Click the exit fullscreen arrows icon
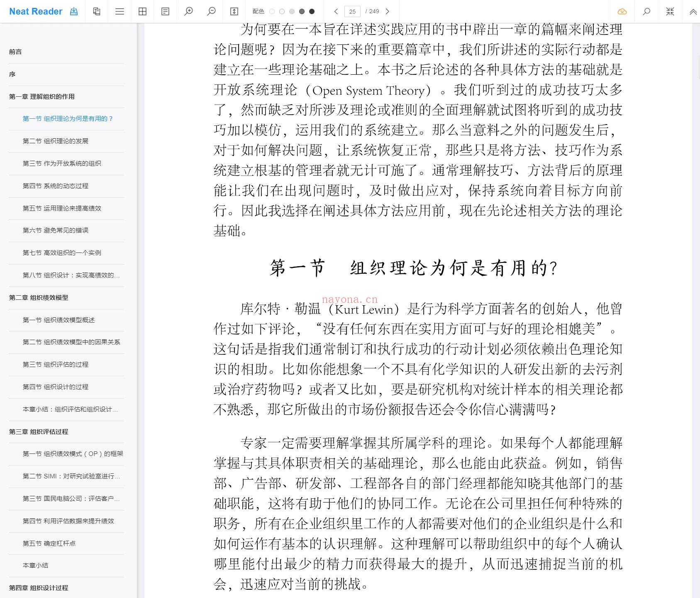The width and height of the screenshot is (700, 598). pos(670,12)
